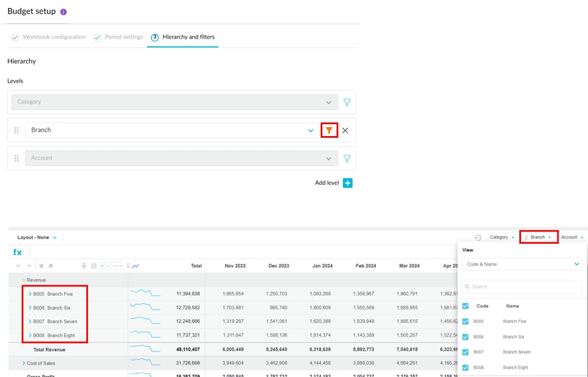Click the Budget setup info icon
The image size is (588, 377).
click(63, 12)
